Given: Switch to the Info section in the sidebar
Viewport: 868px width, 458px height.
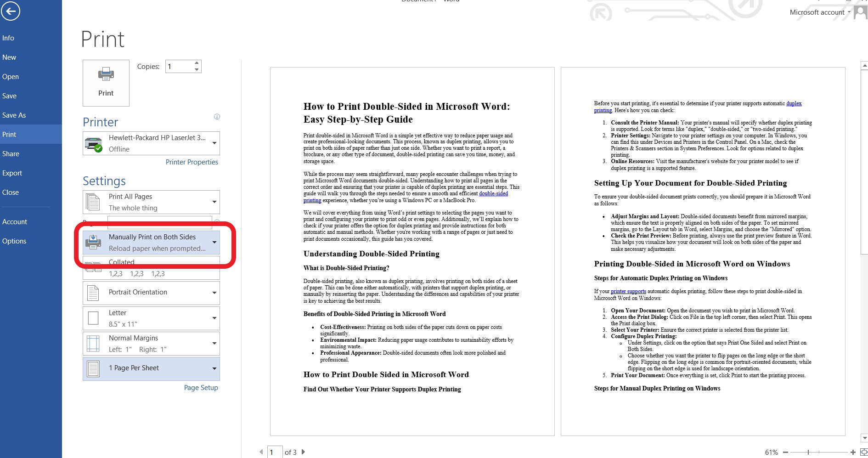Looking at the screenshot, I should point(8,38).
